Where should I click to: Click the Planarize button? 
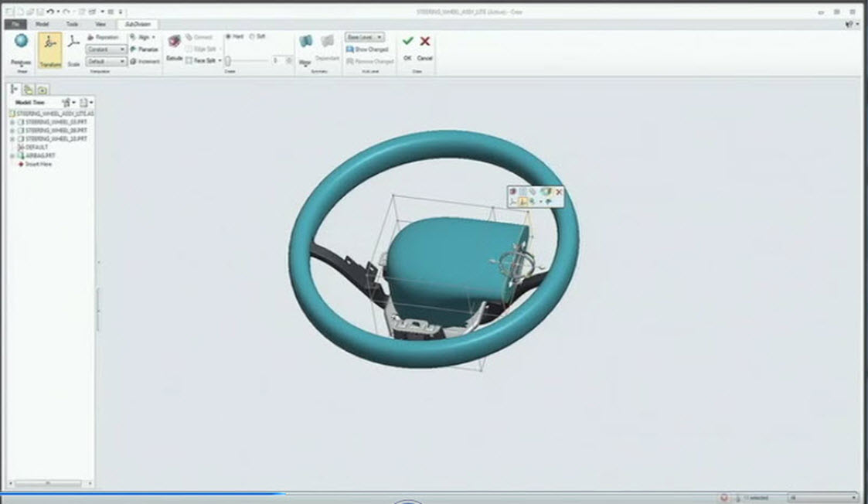coord(144,49)
